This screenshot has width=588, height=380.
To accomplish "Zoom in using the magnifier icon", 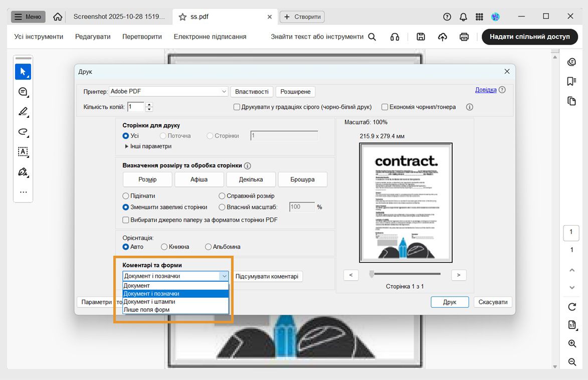I will click(x=572, y=343).
